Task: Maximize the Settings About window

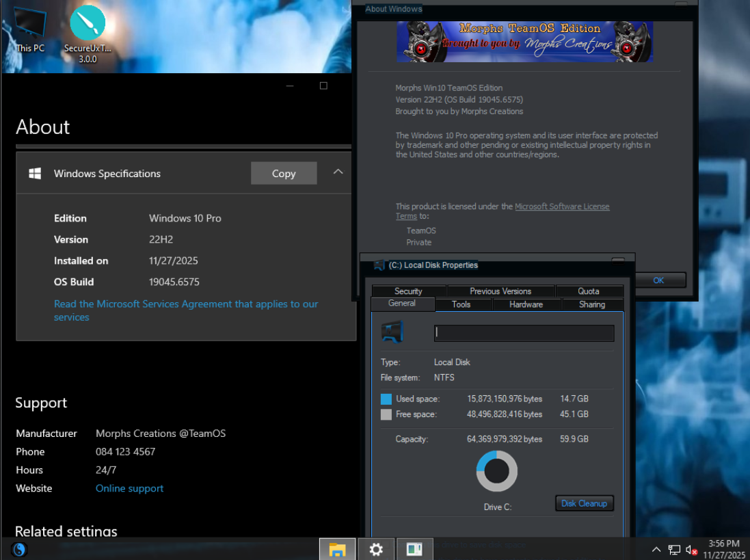Action: [x=323, y=85]
